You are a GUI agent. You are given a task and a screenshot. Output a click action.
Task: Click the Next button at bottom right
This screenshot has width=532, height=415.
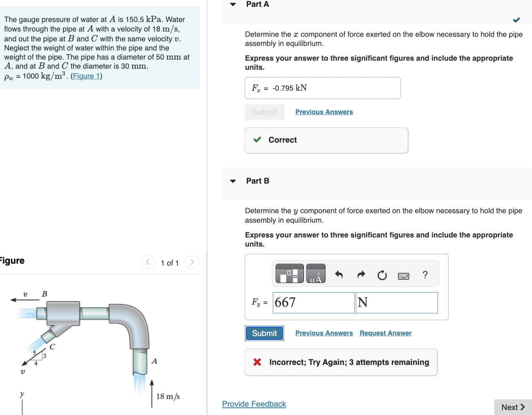tap(513, 407)
